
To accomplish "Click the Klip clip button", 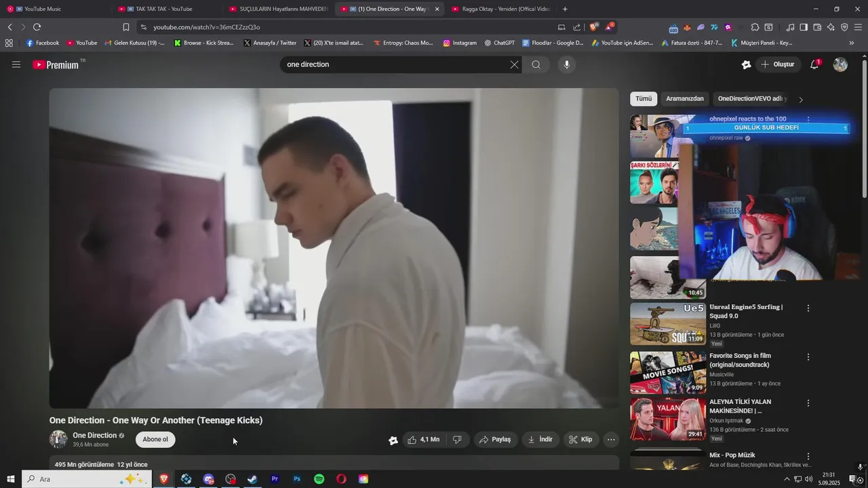I will 580,439.
